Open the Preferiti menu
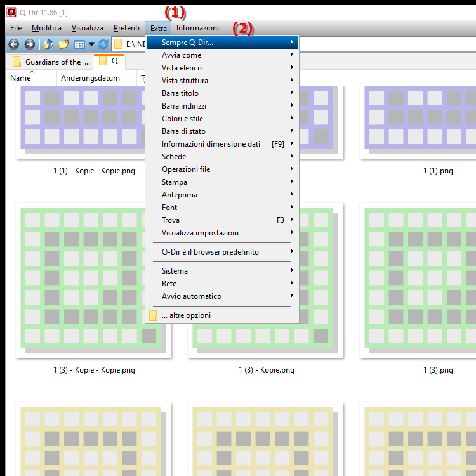The height and width of the screenshot is (476, 476). click(x=126, y=28)
